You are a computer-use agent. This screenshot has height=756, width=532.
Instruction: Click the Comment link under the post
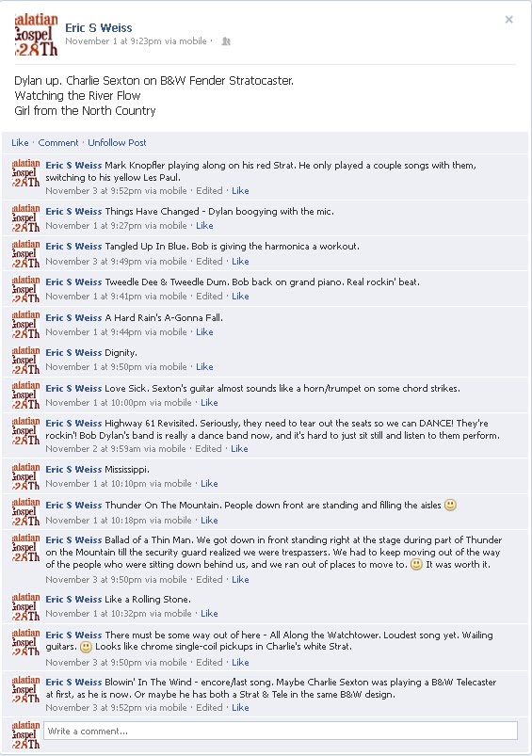[x=57, y=143]
